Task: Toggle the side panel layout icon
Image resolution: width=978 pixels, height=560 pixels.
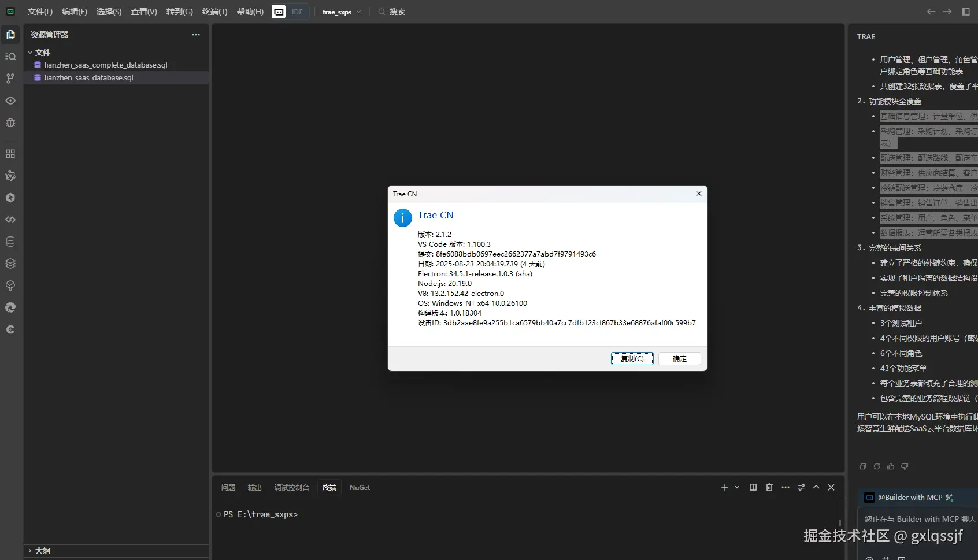Action: (965, 12)
